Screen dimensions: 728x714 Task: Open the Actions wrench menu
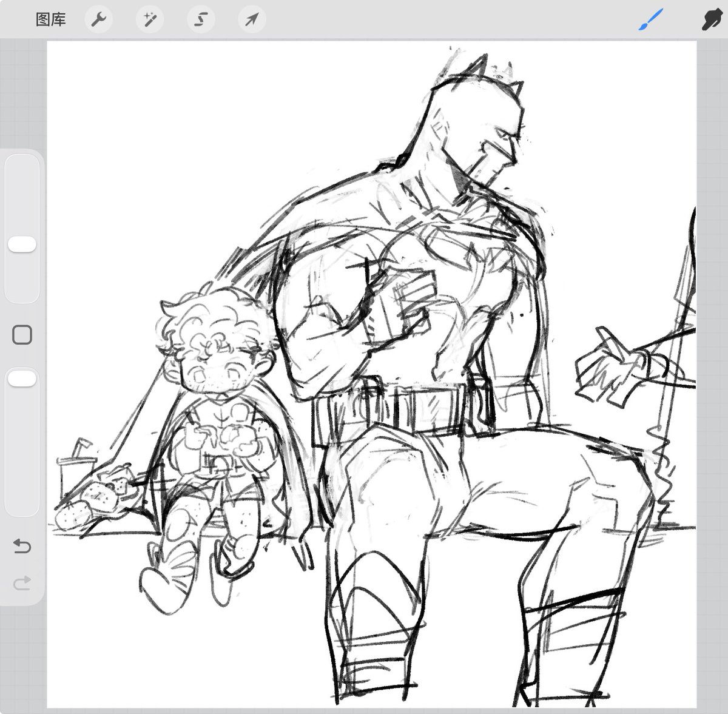(98, 20)
